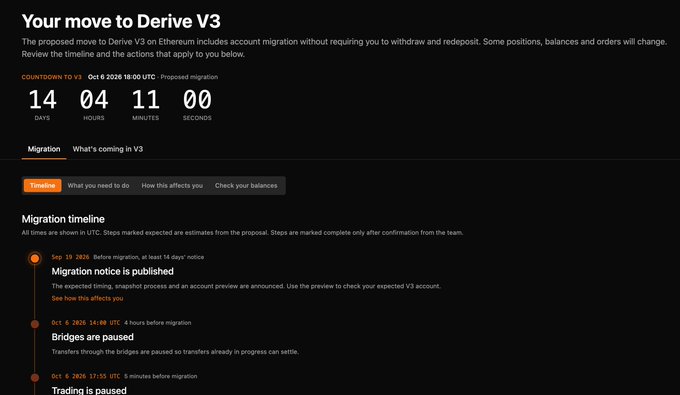680x395 pixels.
Task: Click the Sep 19 2026 date stamp
Action: pos(70,257)
